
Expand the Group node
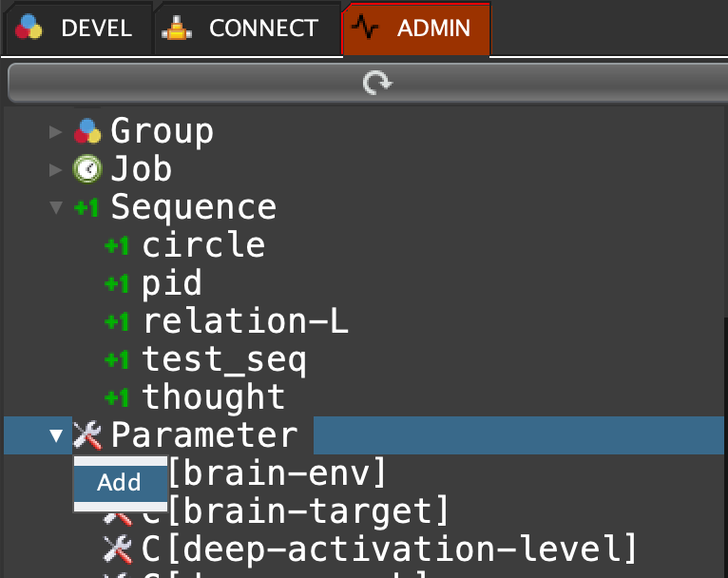56,130
